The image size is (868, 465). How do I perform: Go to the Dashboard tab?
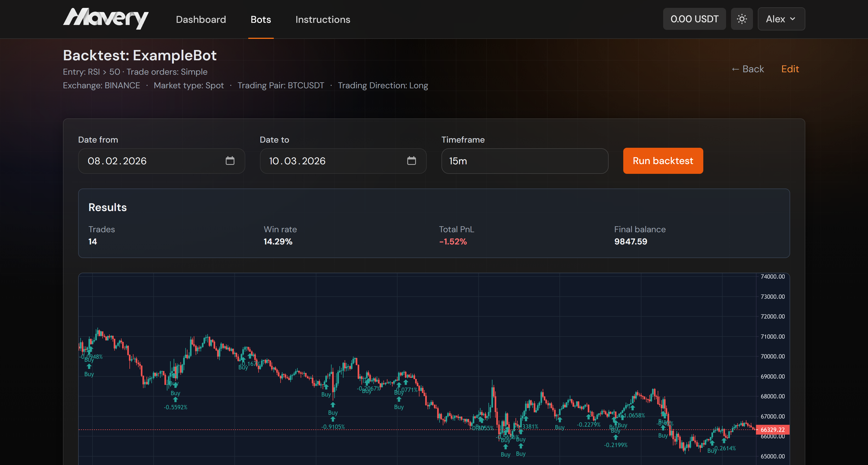click(201, 20)
